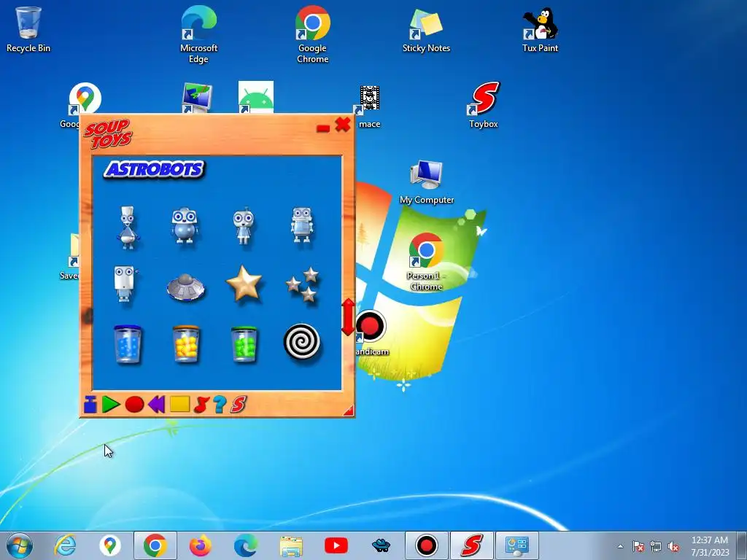The height and width of the screenshot is (560, 747).
Task: Open Google Maps from the taskbar
Action: (x=110, y=545)
